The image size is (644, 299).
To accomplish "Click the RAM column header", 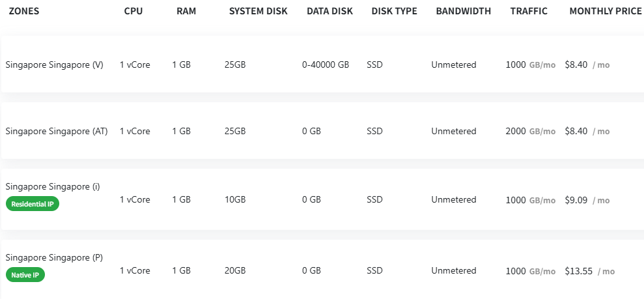I will [x=186, y=11].
